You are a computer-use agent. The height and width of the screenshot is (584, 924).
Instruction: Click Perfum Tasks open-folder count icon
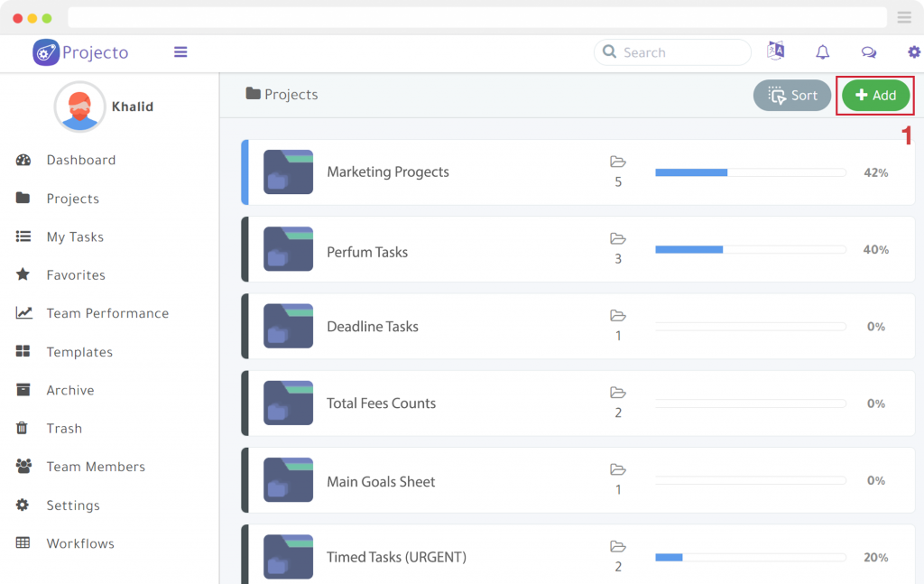[617, 238]
